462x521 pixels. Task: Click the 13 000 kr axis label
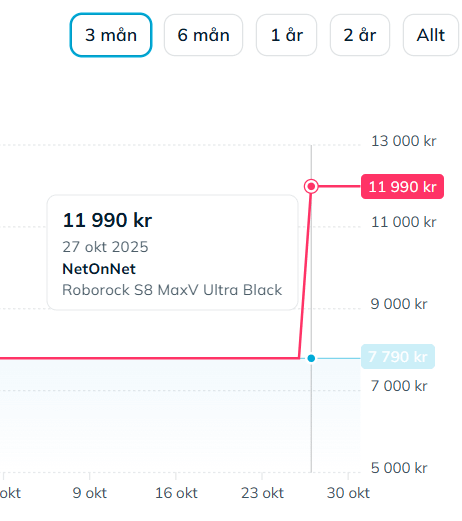[404, 141]
